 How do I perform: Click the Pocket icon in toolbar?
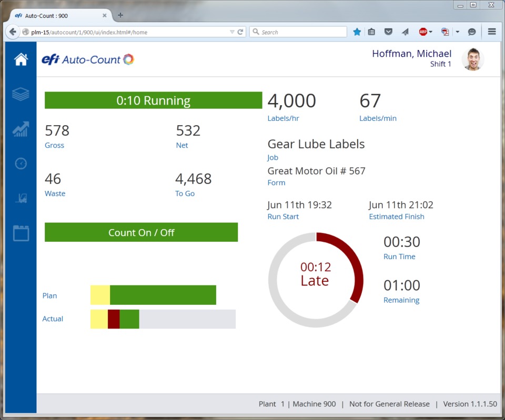tap(388, 32)
